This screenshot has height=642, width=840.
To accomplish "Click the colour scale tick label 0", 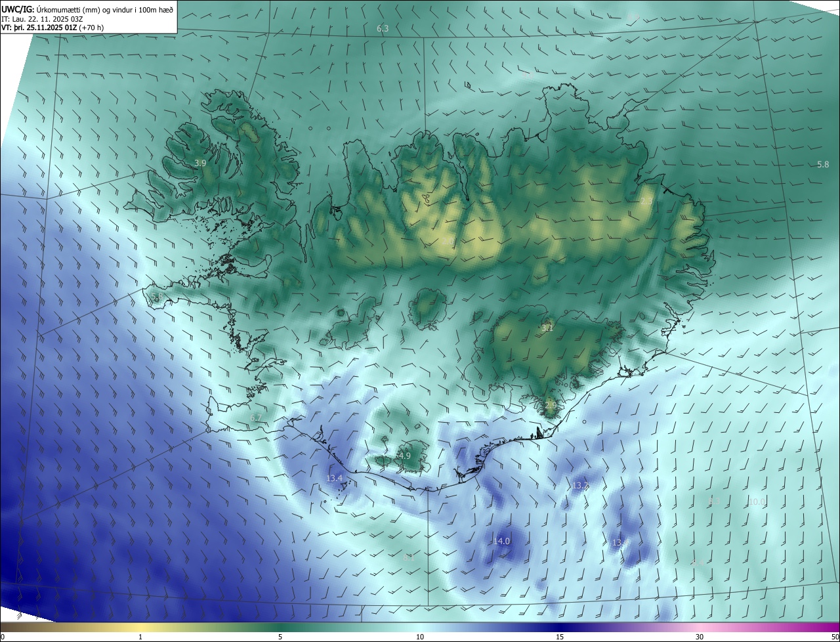I will pyautogui.click(x=3, y=637).
